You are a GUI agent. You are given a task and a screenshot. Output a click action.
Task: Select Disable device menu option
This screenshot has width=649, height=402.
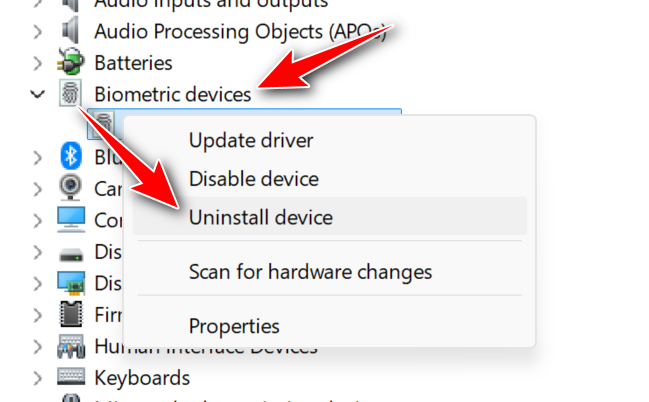click(253, 180)
